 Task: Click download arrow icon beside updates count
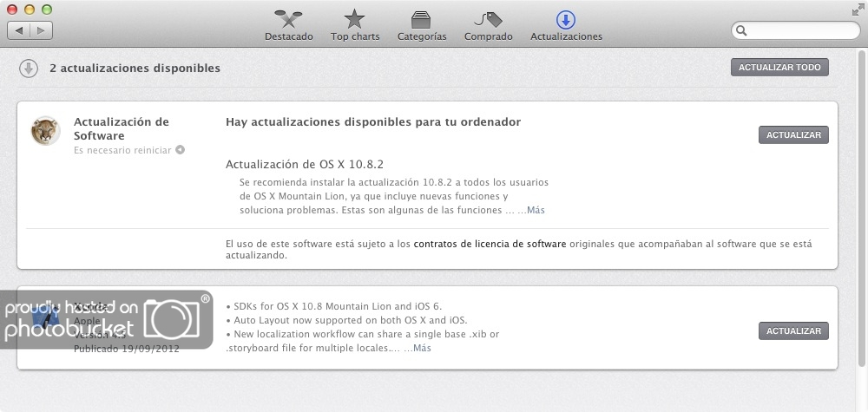29,69
